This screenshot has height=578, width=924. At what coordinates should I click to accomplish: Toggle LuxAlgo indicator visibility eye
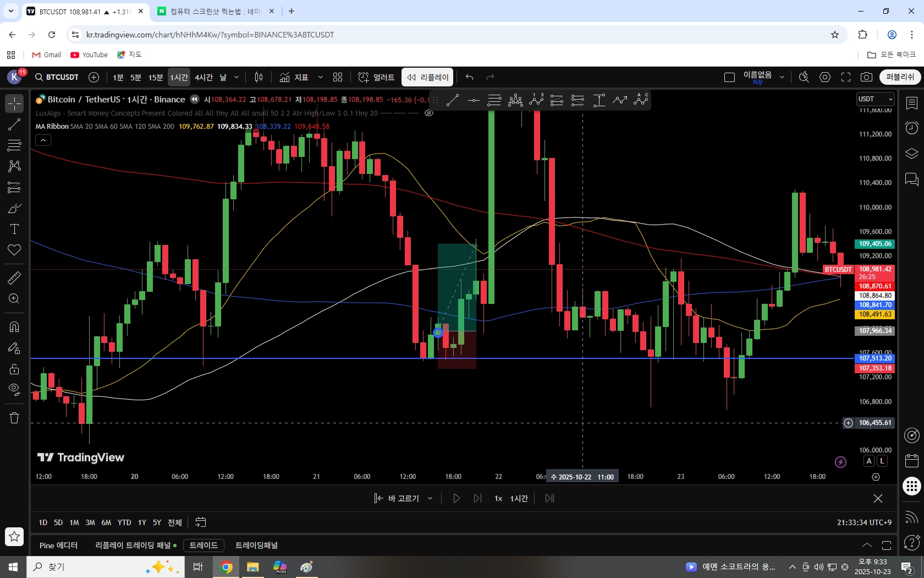429,113
